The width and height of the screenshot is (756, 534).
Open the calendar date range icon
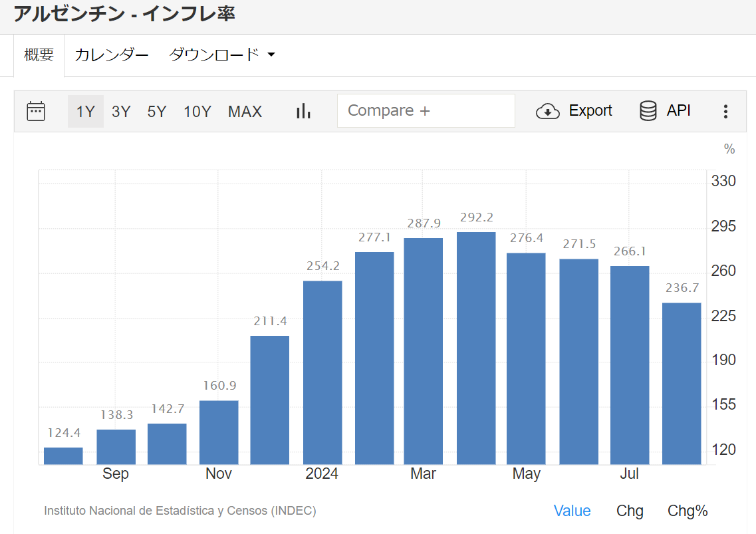point(36,111)
